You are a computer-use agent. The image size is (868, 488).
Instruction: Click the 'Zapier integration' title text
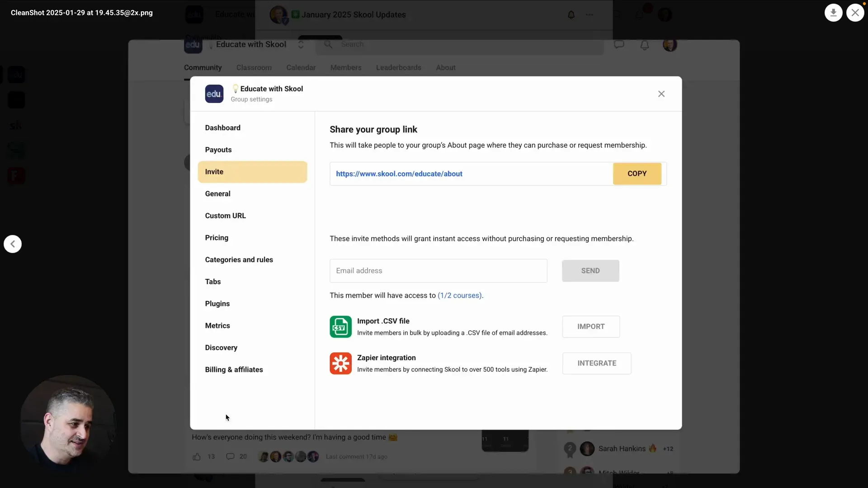click(387, 358)
